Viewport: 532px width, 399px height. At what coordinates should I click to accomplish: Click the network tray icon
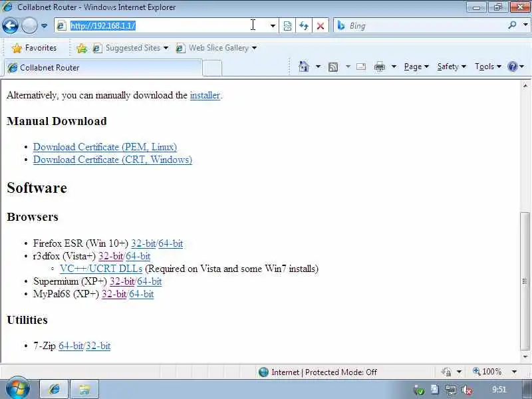click(x=451, y=390)
